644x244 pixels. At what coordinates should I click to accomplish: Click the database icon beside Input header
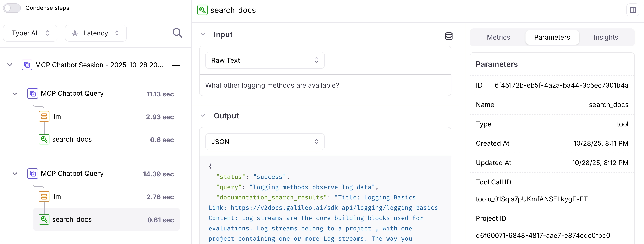[449, 36]
